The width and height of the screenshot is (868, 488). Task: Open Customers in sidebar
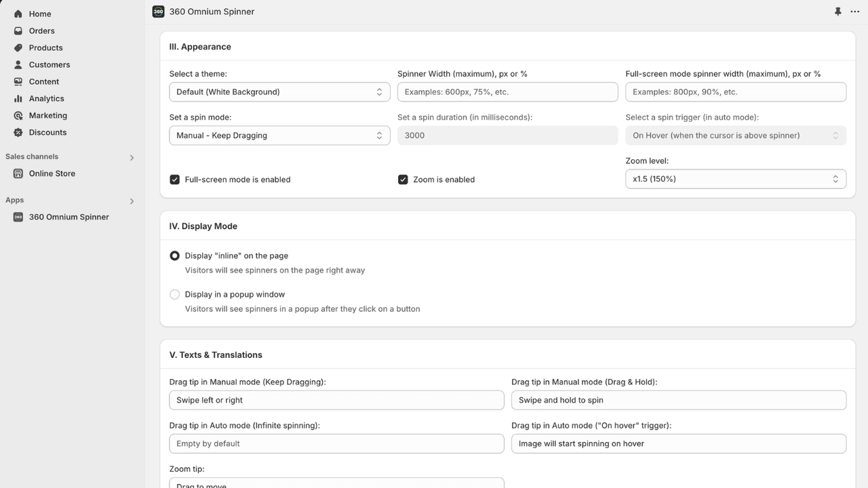coord(50,64)
